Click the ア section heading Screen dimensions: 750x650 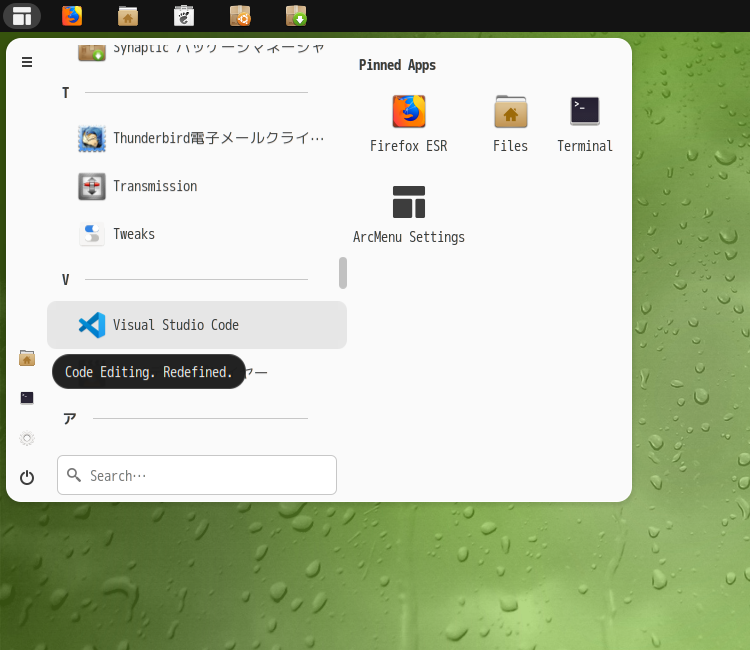point(70,419)
